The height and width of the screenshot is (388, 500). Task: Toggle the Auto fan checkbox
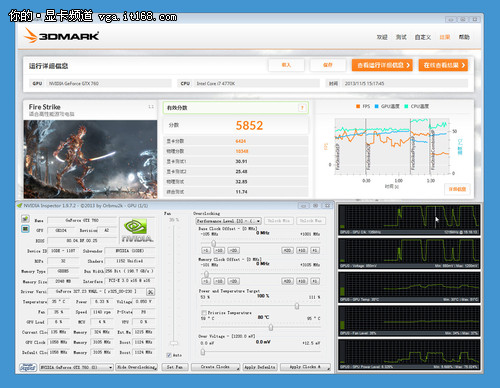[169, 355]
